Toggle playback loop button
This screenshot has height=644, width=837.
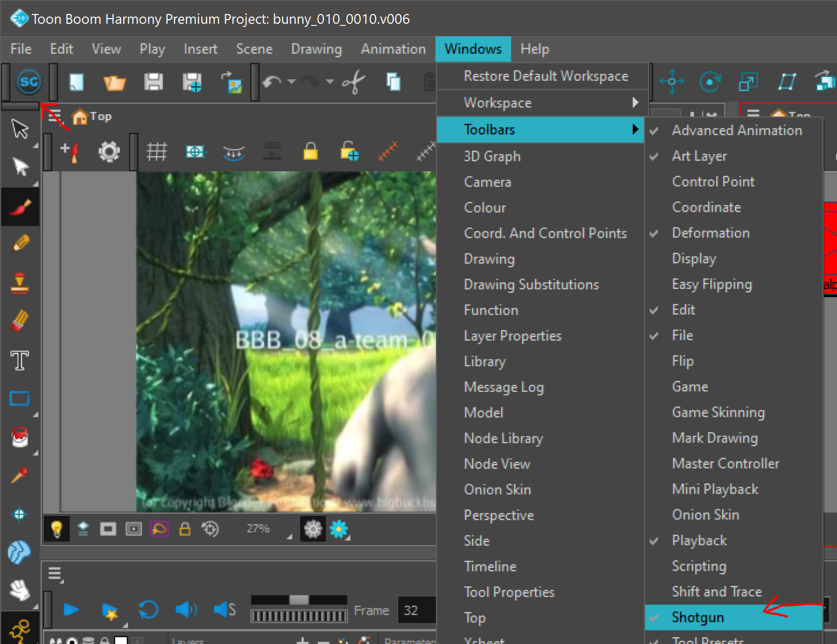coord(149,610)
